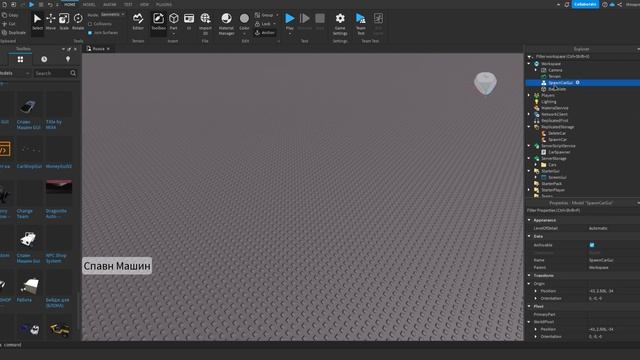Screen dimensions: 640x360
Task: Expand the Cars folder in Explorer
Action: point(536,165)
